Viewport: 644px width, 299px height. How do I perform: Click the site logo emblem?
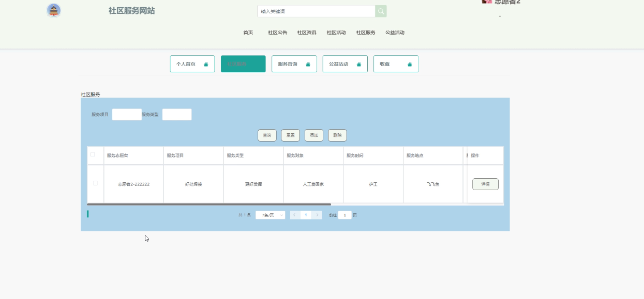pos(53,10)
